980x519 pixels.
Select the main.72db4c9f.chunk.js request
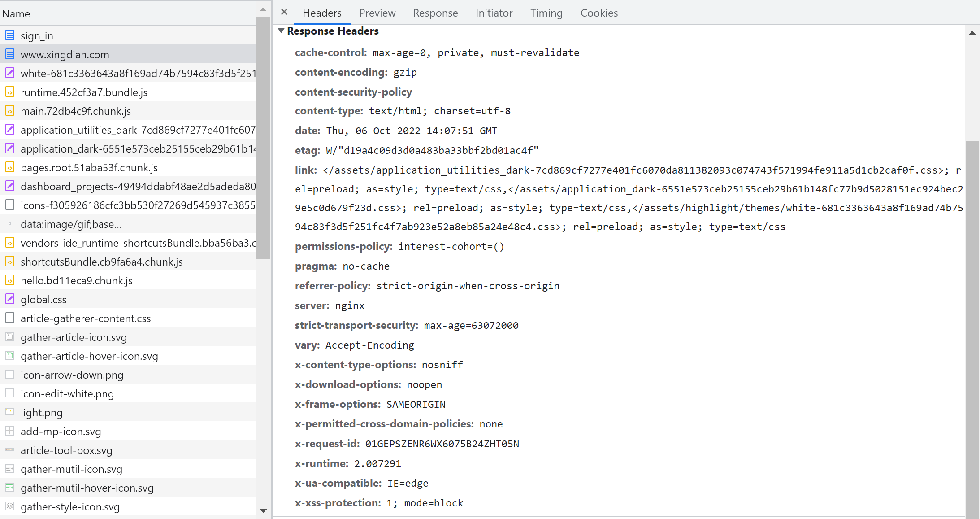(76, 111)
